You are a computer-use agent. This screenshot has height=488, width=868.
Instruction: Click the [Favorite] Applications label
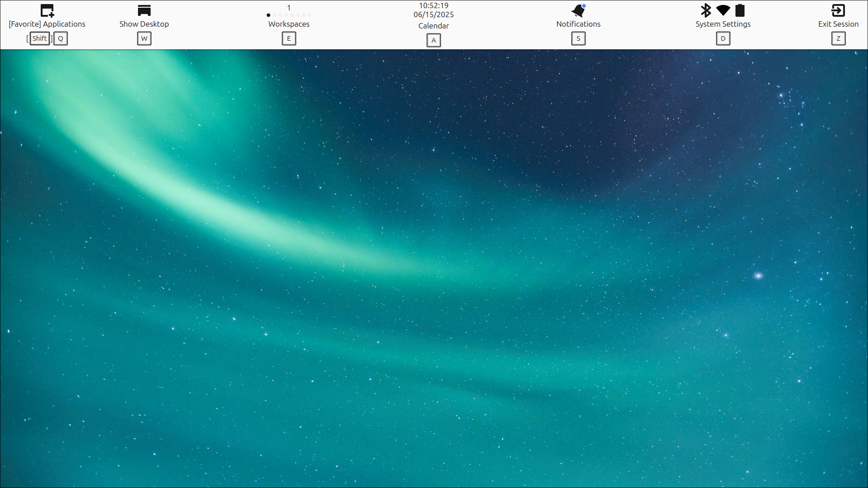[x=47, y=24]
